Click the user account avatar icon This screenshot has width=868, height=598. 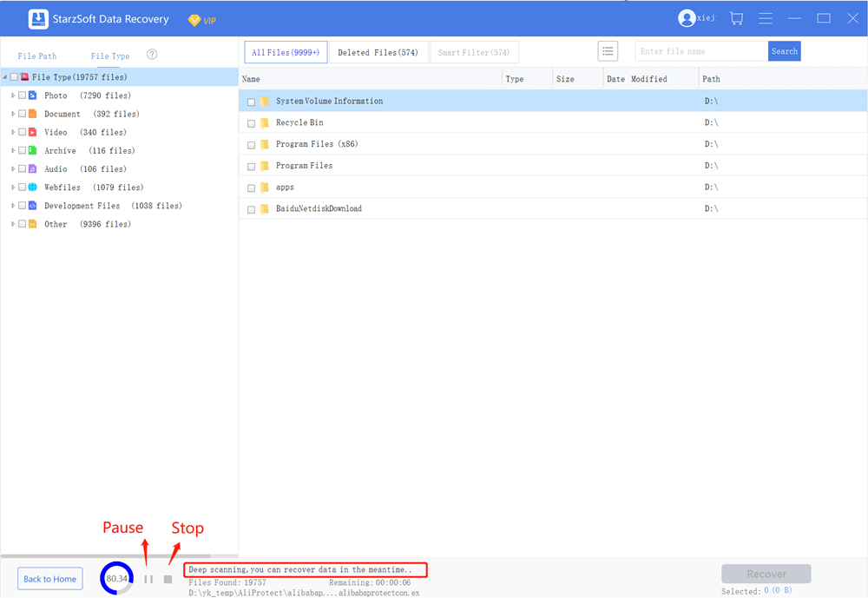pyautogui.click(x=687, y=18)
